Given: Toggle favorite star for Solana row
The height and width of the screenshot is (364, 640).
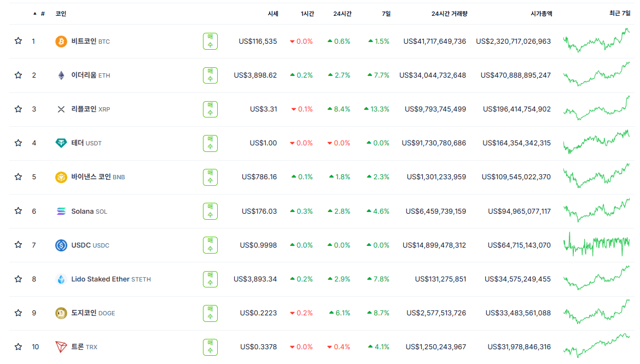Looking at the screenshot, I should click(18, 211).
